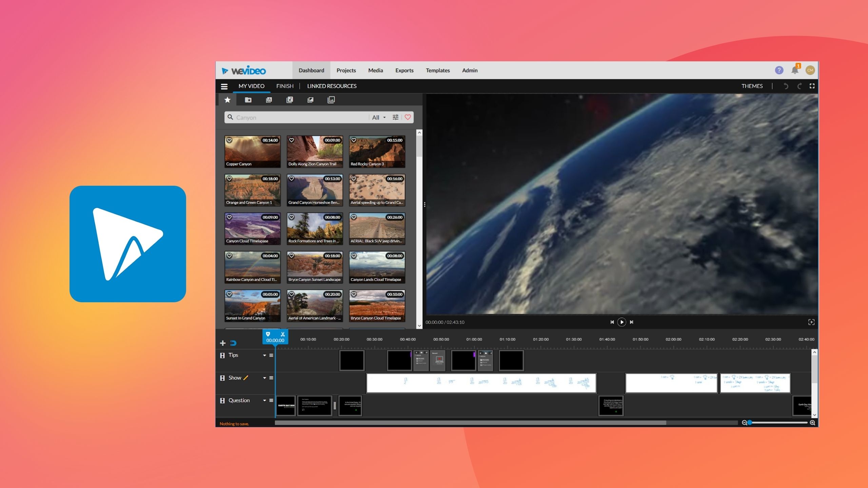The image size is (868, 488).
Task: Open the notifications bell icon
Action: 795,70
